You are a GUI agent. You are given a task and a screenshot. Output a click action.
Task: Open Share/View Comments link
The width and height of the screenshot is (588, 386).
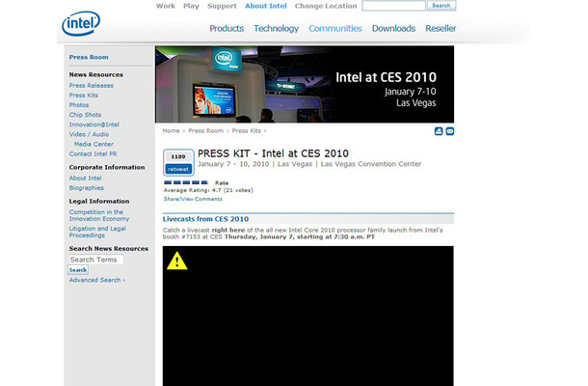point(193,199)
